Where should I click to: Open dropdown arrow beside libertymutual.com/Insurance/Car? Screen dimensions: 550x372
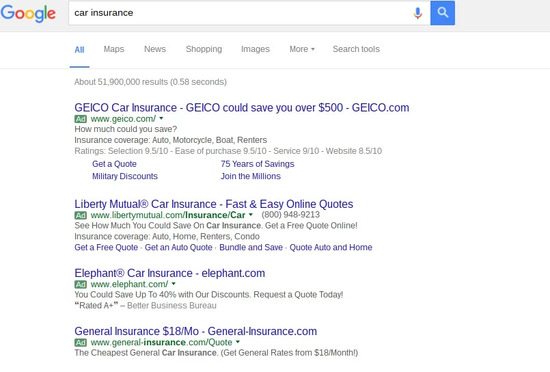250,214
